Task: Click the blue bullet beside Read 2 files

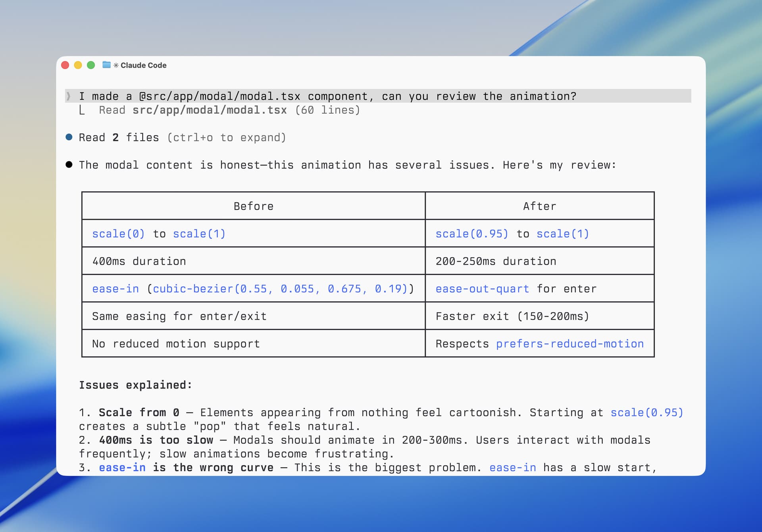Action: pyautogui.click(x=69, y=137)
